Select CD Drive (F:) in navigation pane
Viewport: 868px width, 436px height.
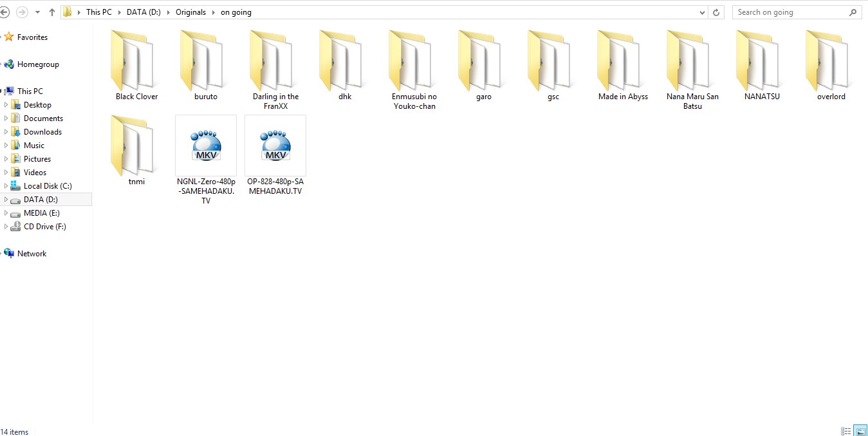pyautogui.click(x=44, y=226)
